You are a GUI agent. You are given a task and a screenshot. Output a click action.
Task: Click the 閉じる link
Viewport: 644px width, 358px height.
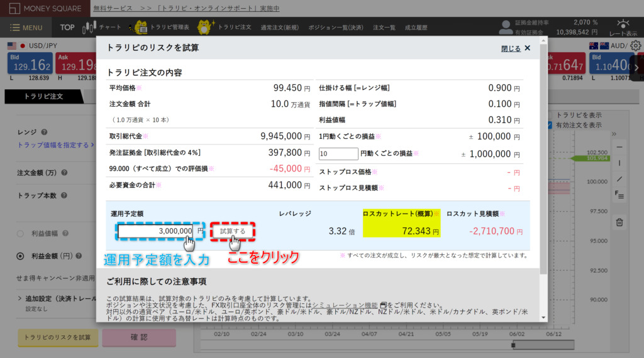click(511, 48)
